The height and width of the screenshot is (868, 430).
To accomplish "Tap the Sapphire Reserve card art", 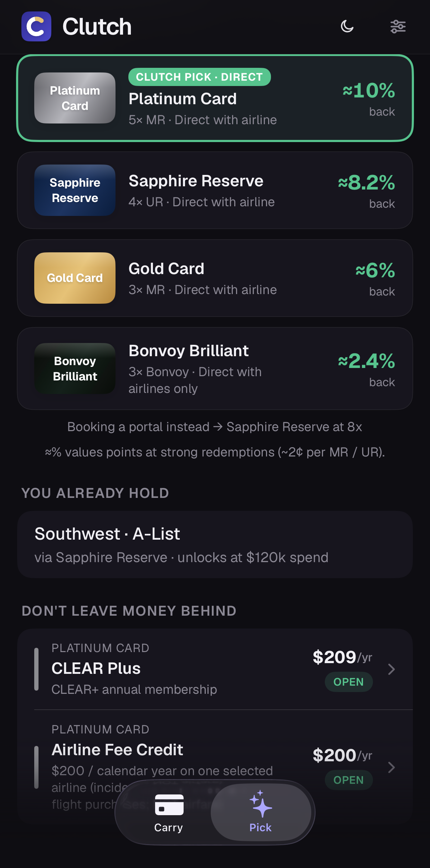I will [x=75, y=190].
